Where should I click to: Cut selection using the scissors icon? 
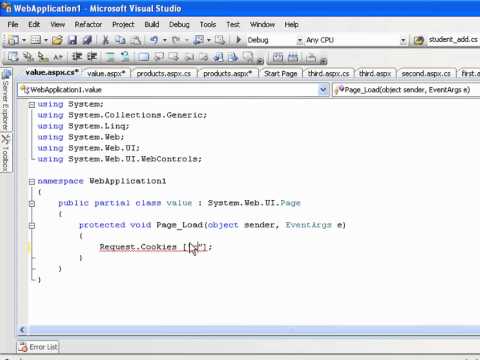point(106,40)
